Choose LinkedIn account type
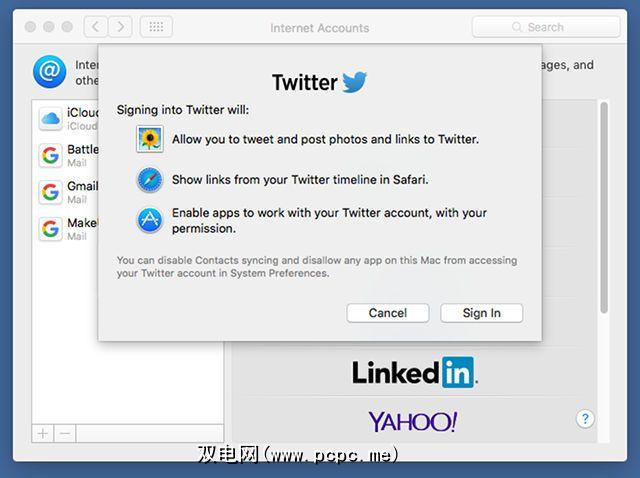Image resolution: width=640 pixels, height=478 pixels. pyautogui.click(x=414, y=372)
